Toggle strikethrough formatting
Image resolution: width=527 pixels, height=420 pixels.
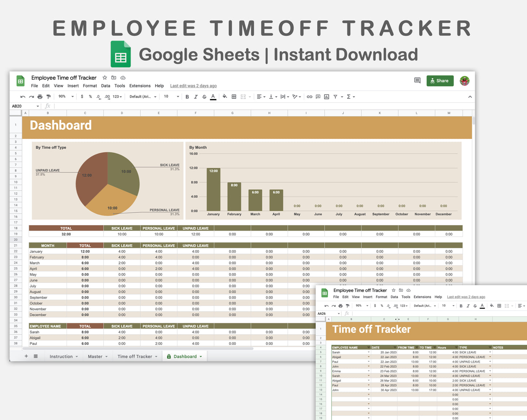tap(204, 96)
